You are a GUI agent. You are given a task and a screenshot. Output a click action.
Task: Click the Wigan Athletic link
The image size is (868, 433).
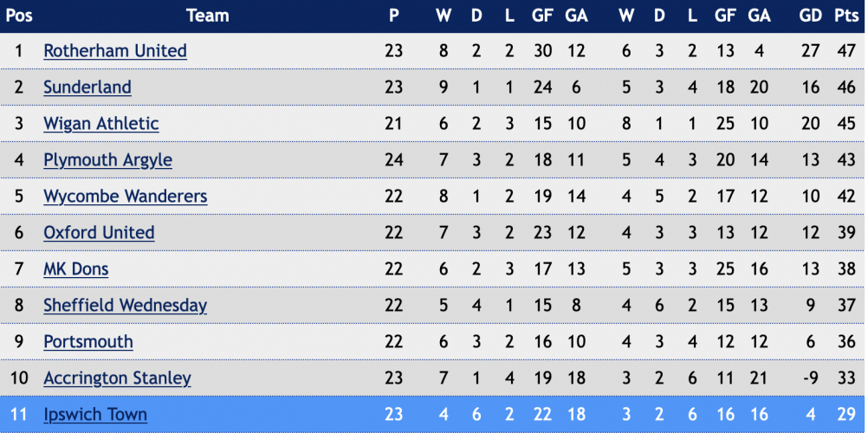tap(101, 124)
